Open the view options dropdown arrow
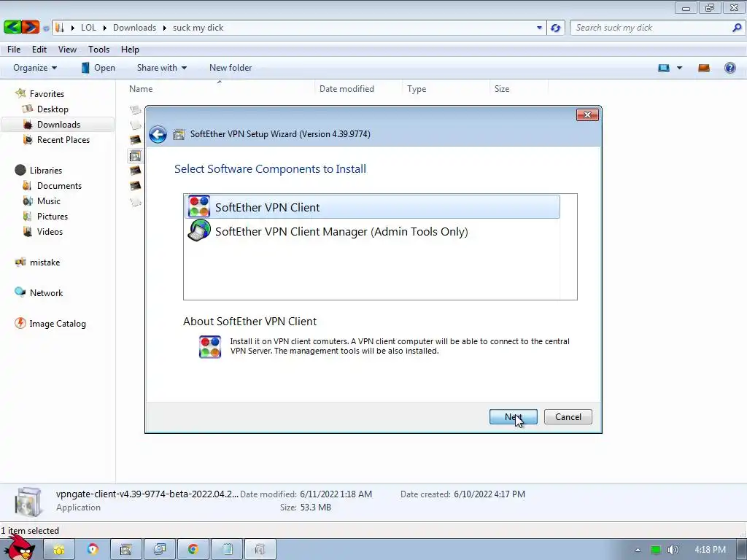 click(x=679, y=68)
